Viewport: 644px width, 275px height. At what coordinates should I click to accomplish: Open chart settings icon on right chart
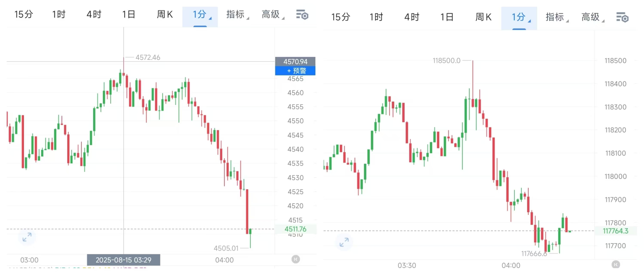(x=622, y=17)
